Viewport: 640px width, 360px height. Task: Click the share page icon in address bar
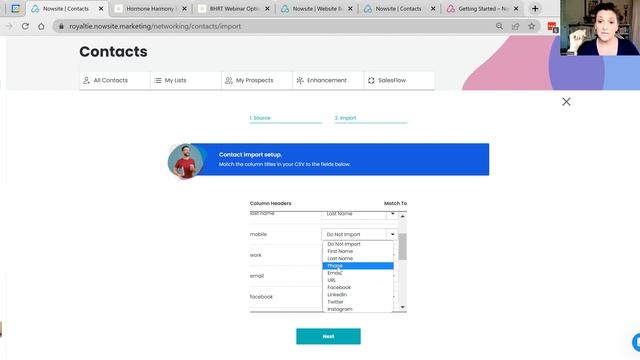tap(516, 26)
